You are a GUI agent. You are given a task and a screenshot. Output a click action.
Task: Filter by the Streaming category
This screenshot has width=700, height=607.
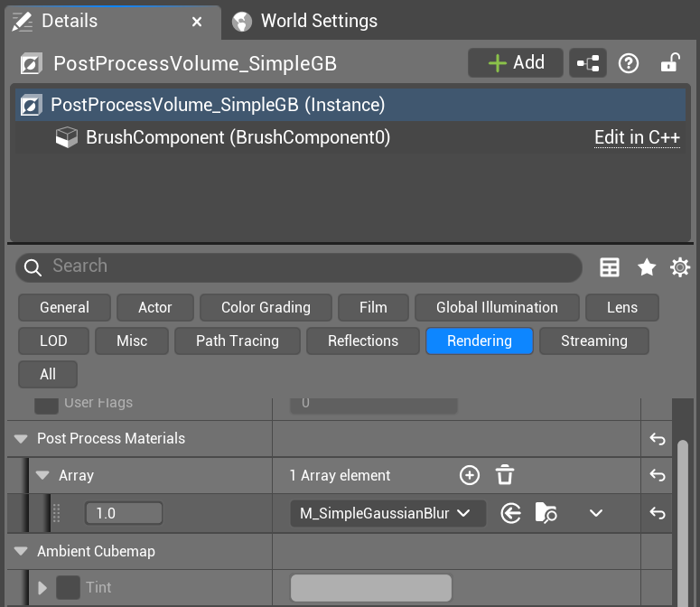[594, 341]
